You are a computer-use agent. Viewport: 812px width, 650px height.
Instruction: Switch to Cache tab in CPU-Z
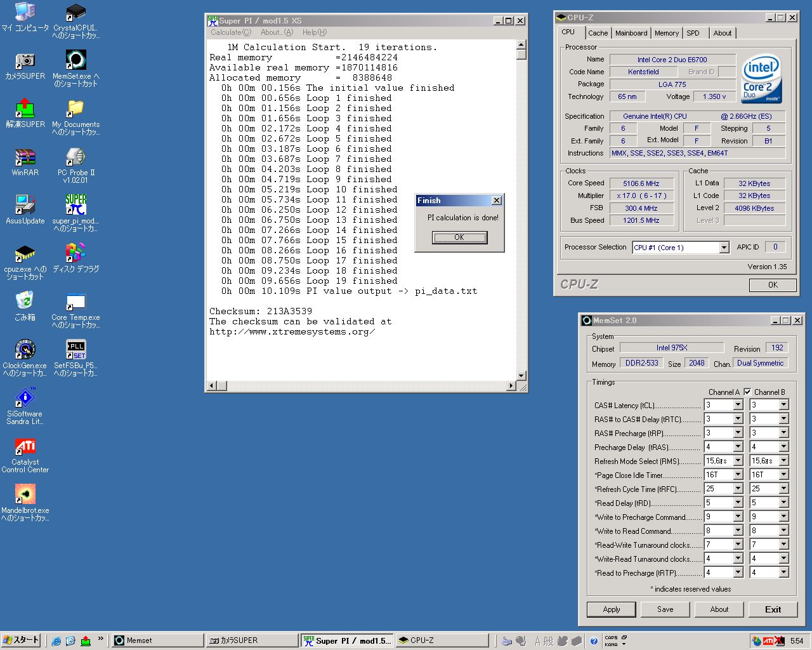598,33
